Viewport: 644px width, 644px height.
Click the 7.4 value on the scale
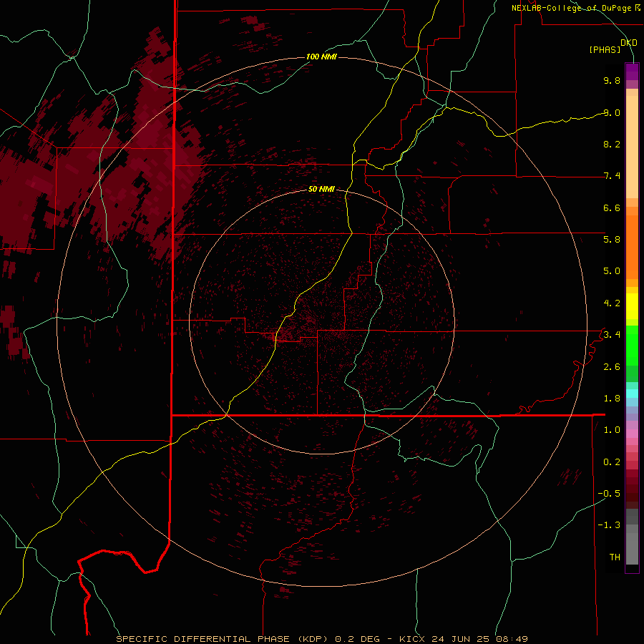click(612, 176)
